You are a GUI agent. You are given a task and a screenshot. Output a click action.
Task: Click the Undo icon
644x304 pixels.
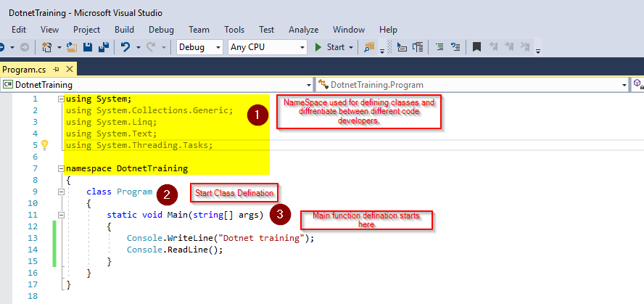click(125, 47)
